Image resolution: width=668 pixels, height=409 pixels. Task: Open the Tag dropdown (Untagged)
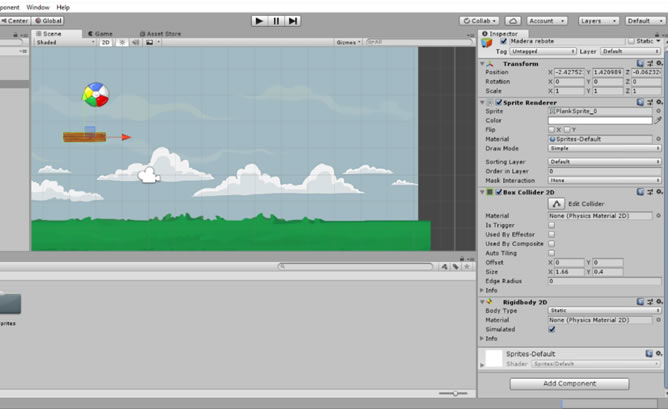[543, 51]
